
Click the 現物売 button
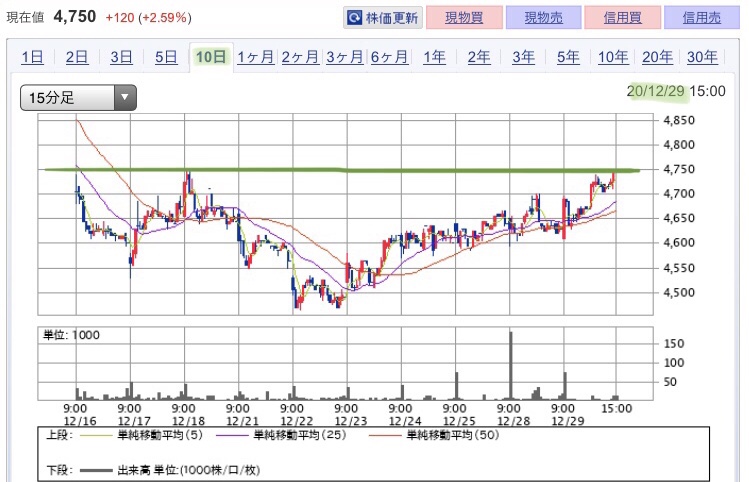[543, 18]
